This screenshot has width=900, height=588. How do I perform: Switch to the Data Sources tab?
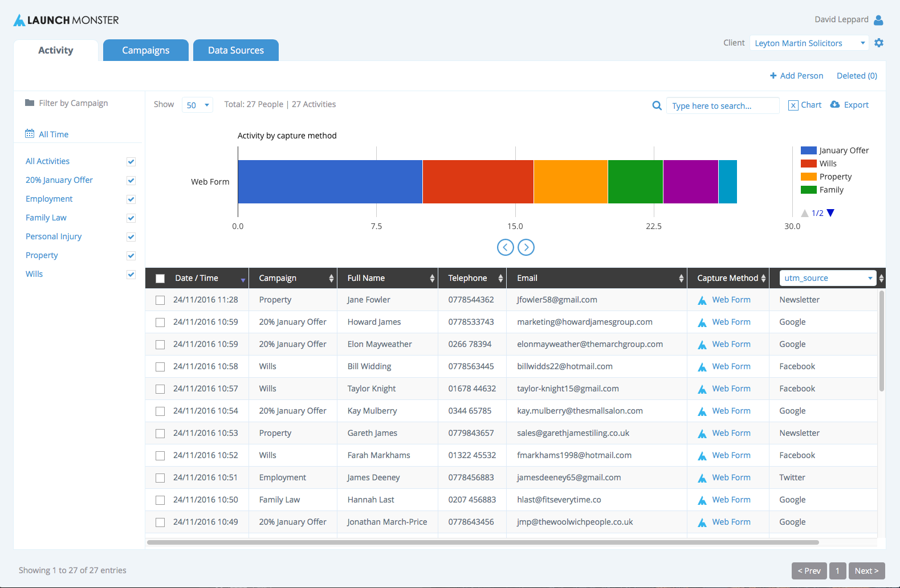click(x=236, y=50)
